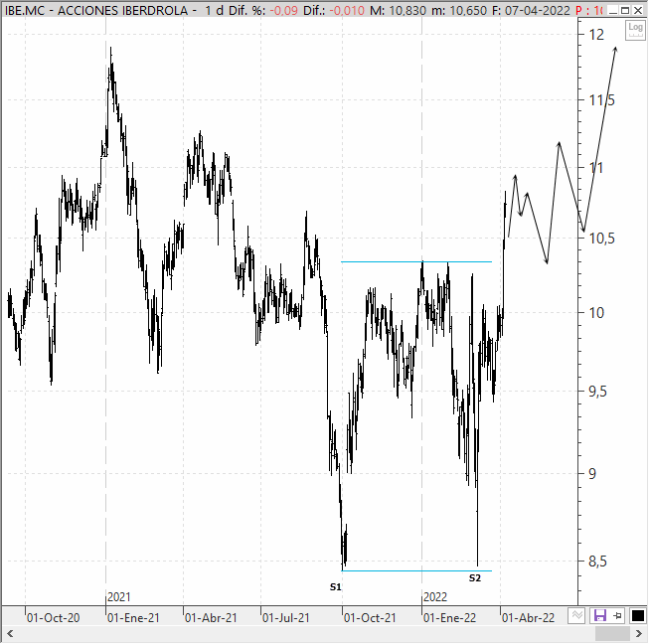Click the 01-Jul-21 date label
Screen dimensions: 649x644
point(285,618)
